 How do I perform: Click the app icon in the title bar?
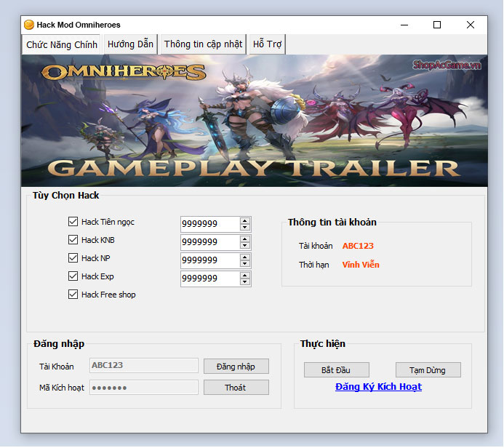pos(29,25)
